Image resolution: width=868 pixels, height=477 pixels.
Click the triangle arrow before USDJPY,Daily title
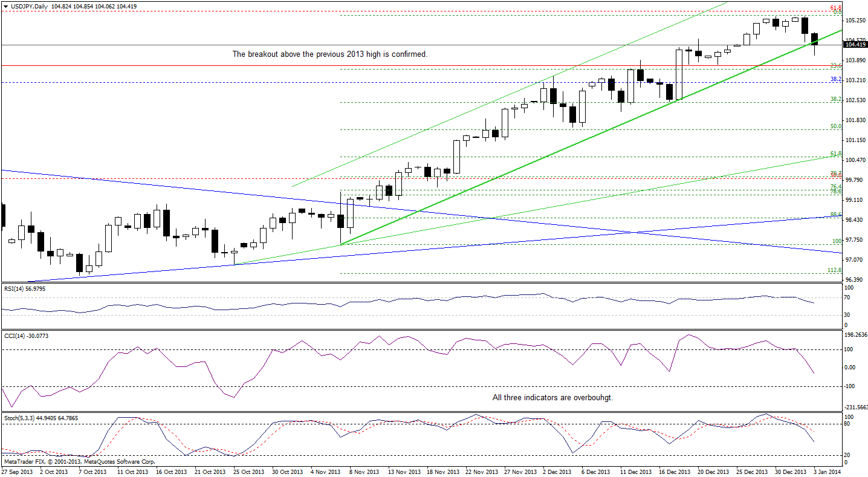click(x=5, y=5)
